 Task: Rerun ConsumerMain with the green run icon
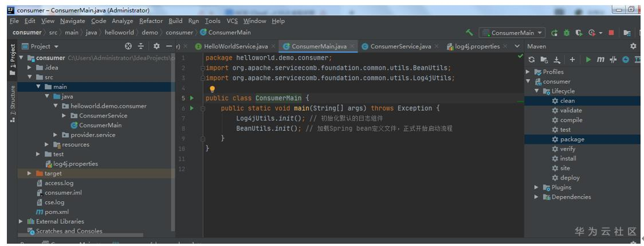[x=555, y=33]
